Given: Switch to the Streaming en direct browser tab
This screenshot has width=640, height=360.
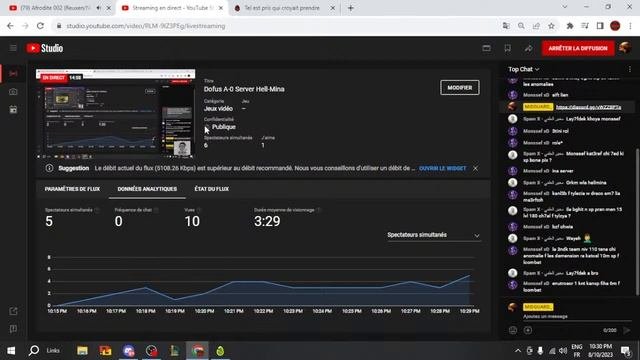Looking at the screenshot, I should point(173,8).
